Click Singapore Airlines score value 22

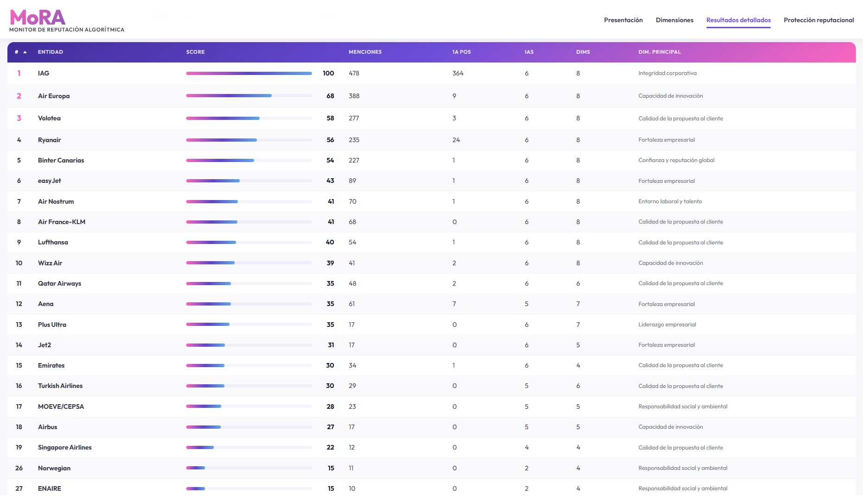330,448
